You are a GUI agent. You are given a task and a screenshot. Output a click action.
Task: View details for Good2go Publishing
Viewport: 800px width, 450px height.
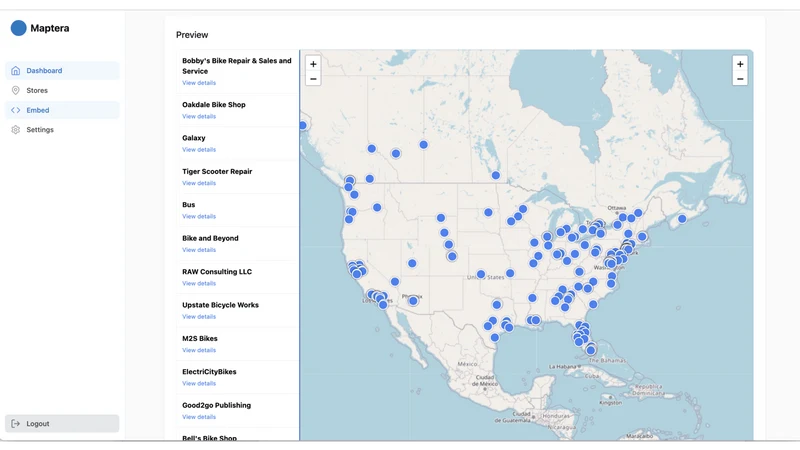tap(199, 417)
